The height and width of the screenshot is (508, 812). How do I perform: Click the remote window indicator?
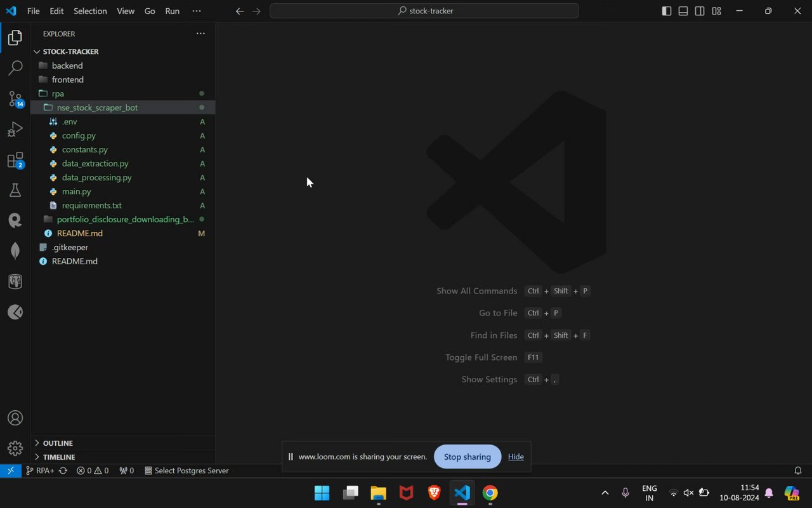tap(11, 471)
